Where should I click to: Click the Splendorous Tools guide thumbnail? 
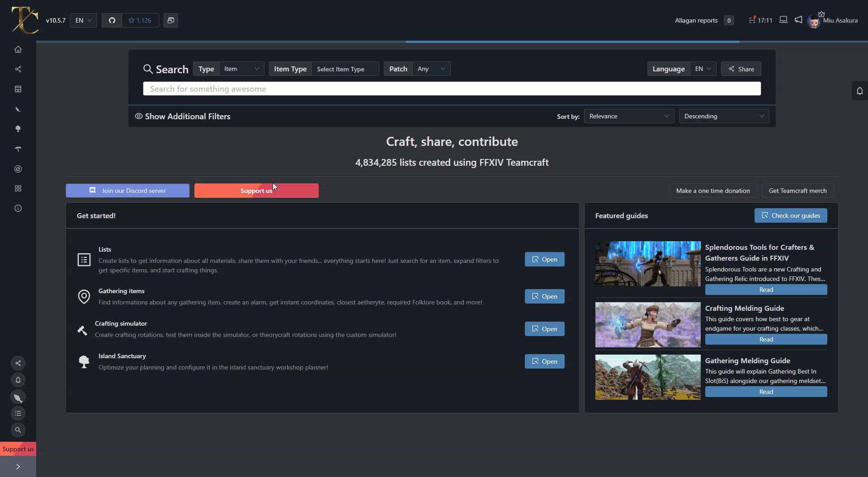(648, 264)
